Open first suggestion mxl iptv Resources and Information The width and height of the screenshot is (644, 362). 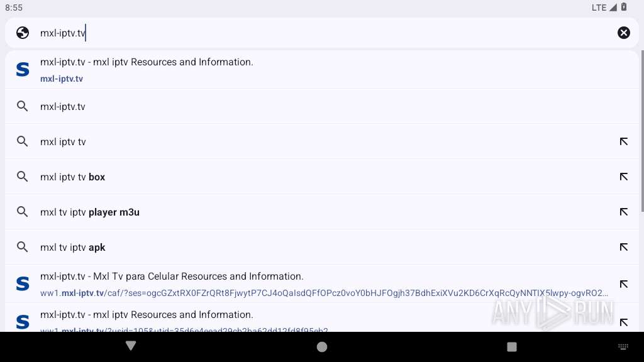pyautogui.click(x=322, y=69)
